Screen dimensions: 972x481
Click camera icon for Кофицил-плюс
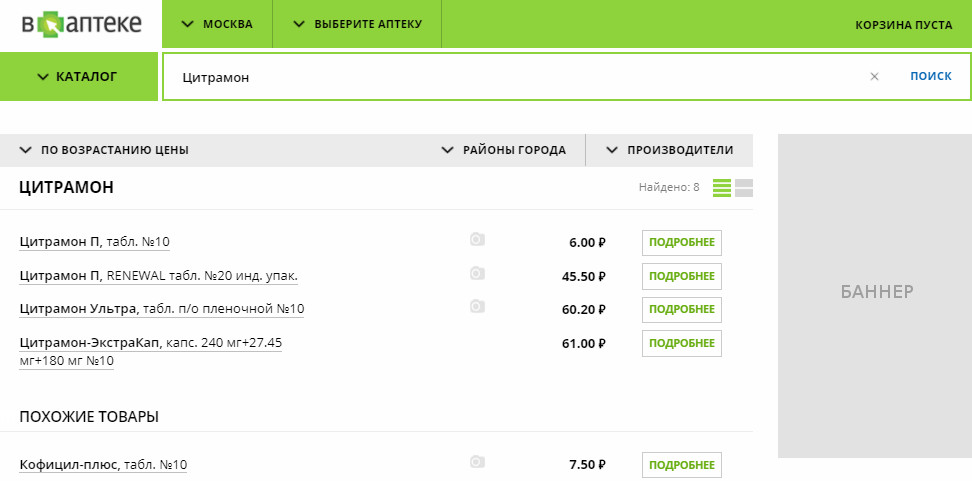(x=477, y=462)
